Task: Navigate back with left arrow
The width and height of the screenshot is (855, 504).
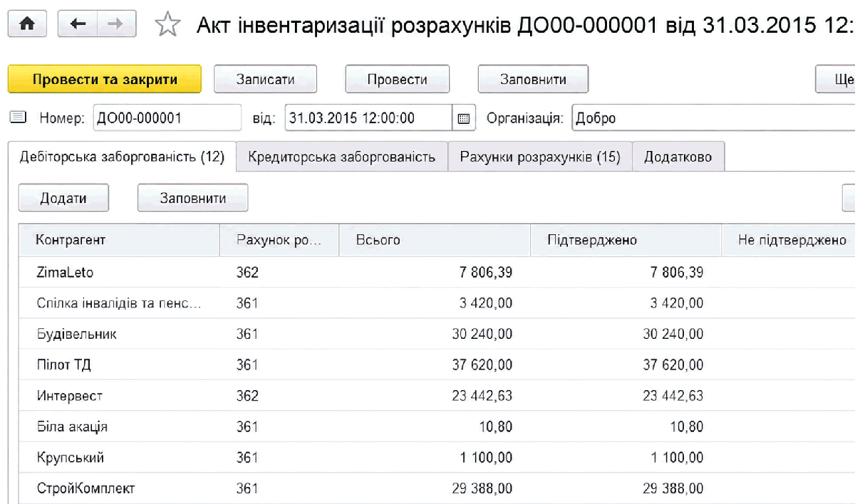Action: tap(76, 24)
